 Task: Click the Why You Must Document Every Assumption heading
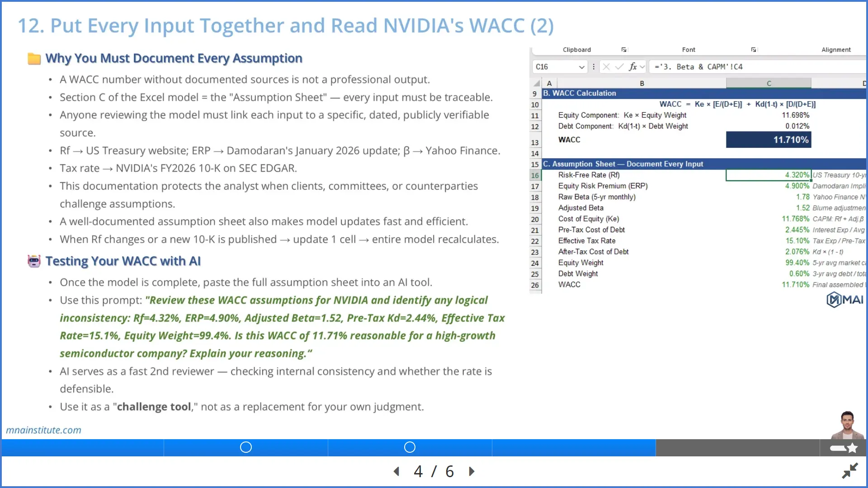[x=174, y=58]
